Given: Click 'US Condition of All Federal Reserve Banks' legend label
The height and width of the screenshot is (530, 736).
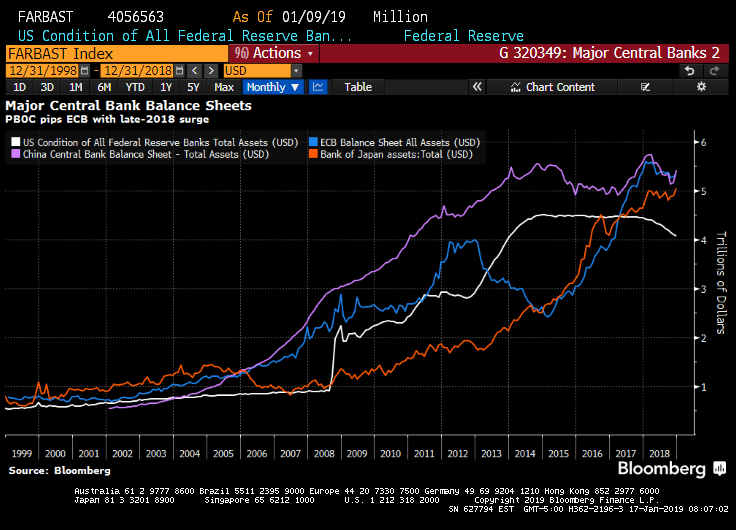Looking at the screenshot, I should (x=161, y=142).
